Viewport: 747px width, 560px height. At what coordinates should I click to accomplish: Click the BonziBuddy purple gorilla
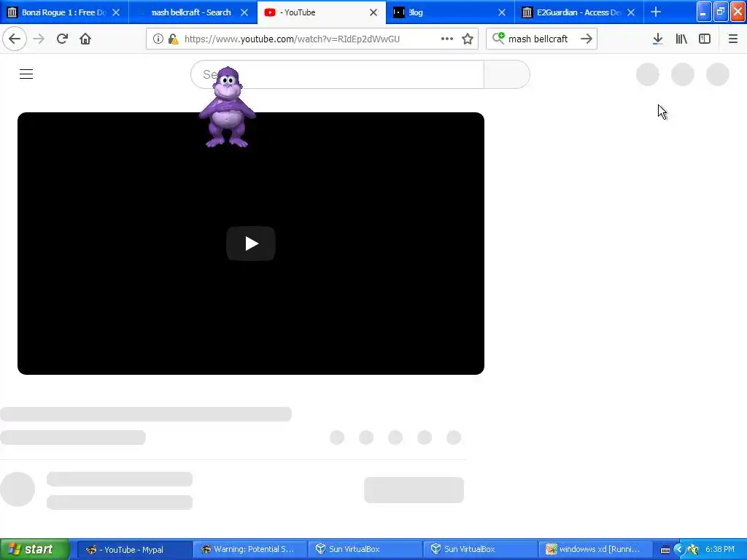point(227,107)
